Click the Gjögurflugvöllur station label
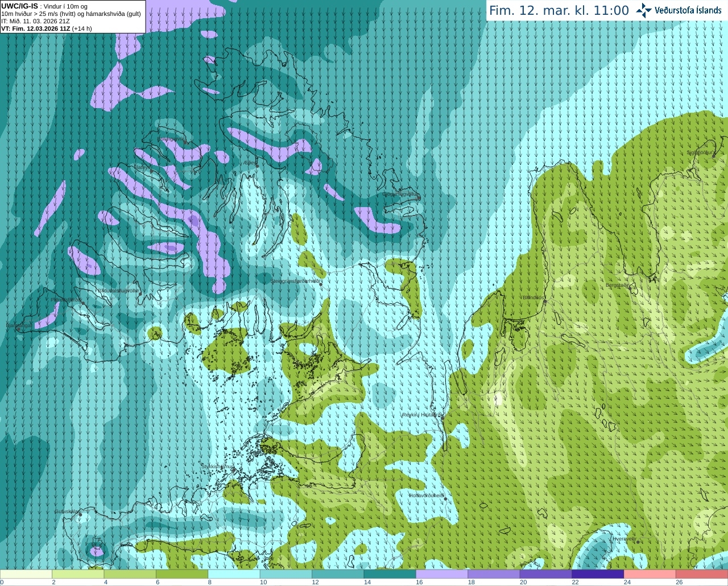This screenshot has height=586, width=728. tap(402, 194)
